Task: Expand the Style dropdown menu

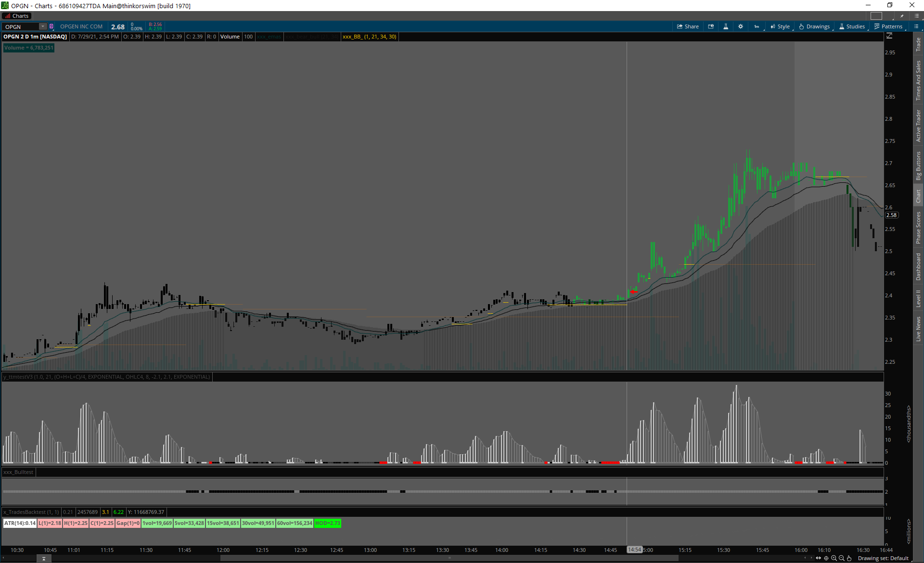Action: coord(780,26)
